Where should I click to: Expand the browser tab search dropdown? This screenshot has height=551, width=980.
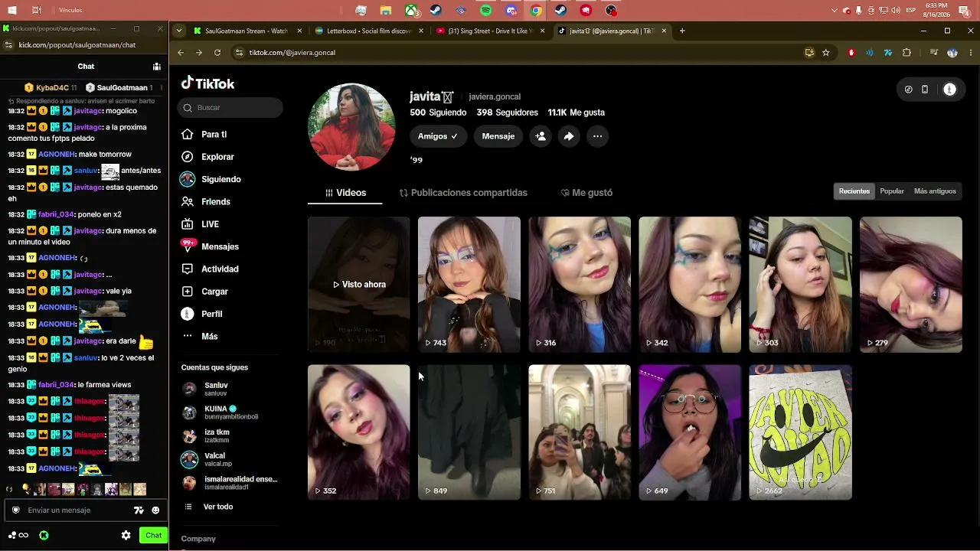178,31
